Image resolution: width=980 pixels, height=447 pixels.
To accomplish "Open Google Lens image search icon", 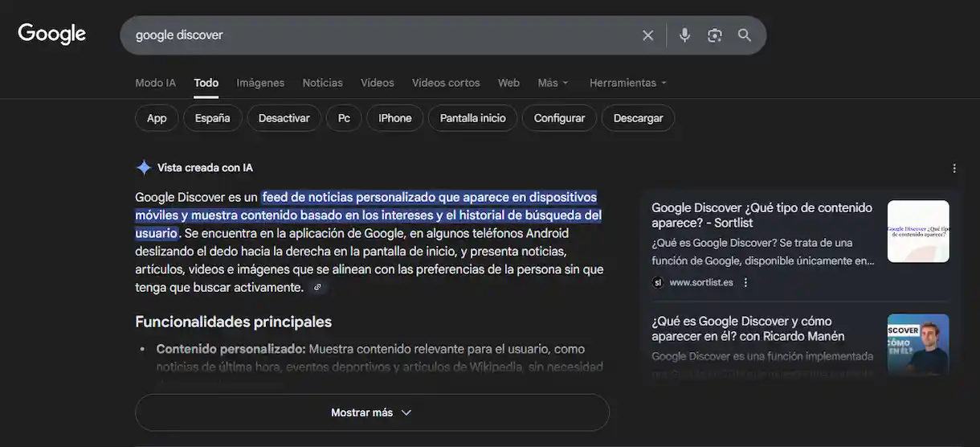I will click(x=715, y=35).
